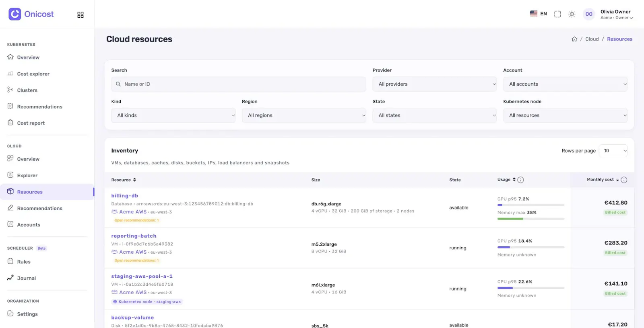Show the Usage column info tooltip icon
Viewport: 644px width, 328px height.
pos(520,180)
